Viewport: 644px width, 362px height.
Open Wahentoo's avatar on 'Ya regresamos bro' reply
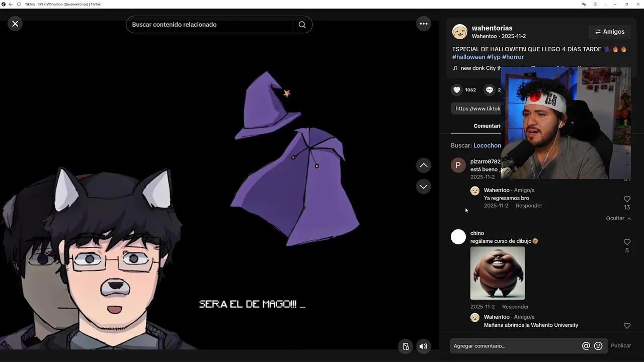pyautogui.click(x=475, y=191)
